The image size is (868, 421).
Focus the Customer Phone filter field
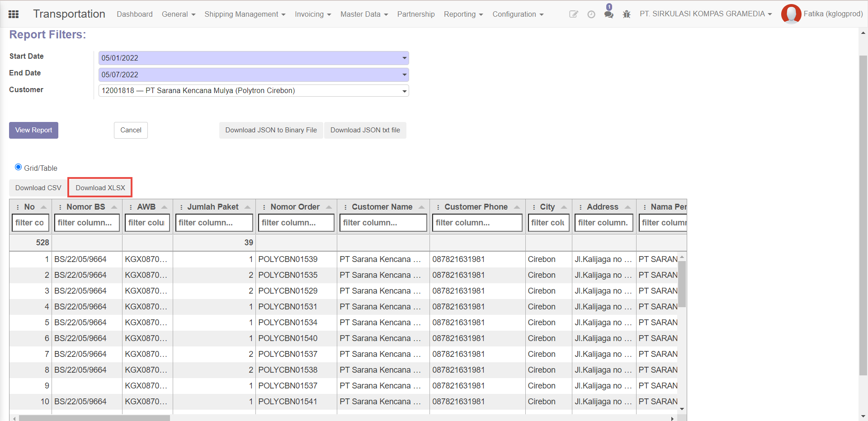(x=477, y=223)
